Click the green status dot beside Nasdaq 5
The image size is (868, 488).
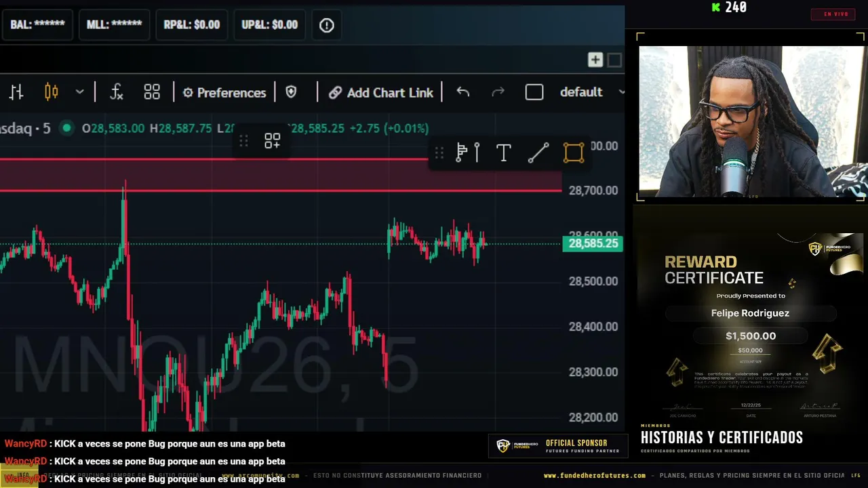coord(66,127)
